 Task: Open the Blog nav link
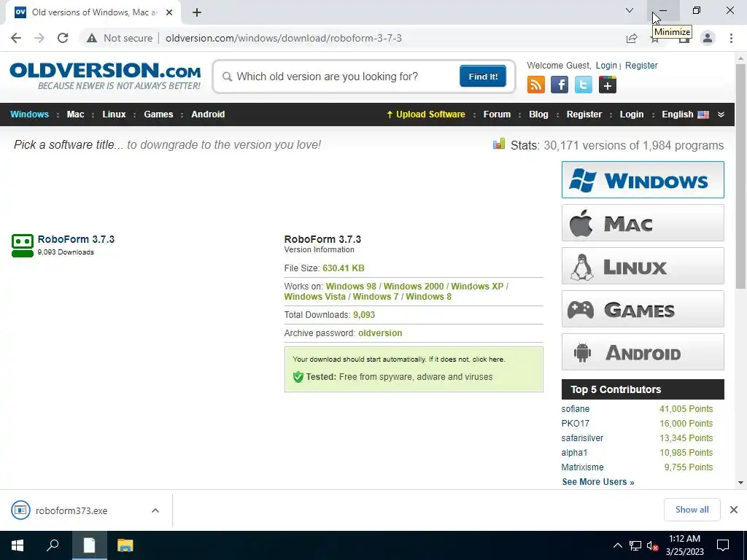coord(538,114)
